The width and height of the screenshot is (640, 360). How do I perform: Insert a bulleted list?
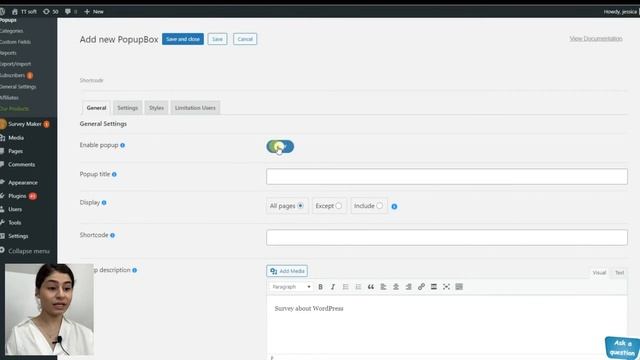tap(346, 287)
